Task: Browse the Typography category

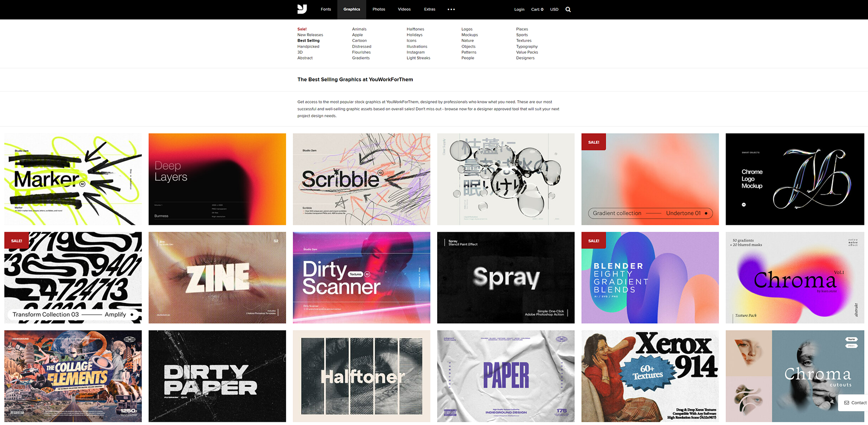Action: coord(527,47)
